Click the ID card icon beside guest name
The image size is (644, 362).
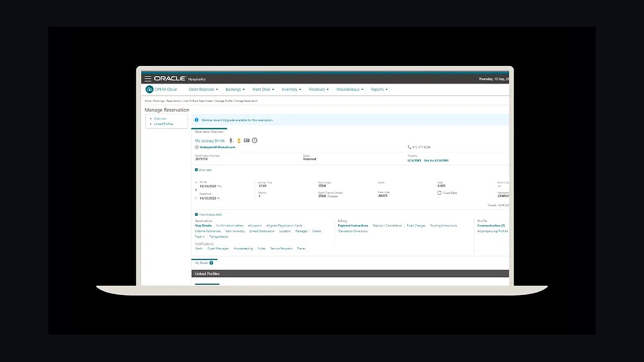[246, 141]
